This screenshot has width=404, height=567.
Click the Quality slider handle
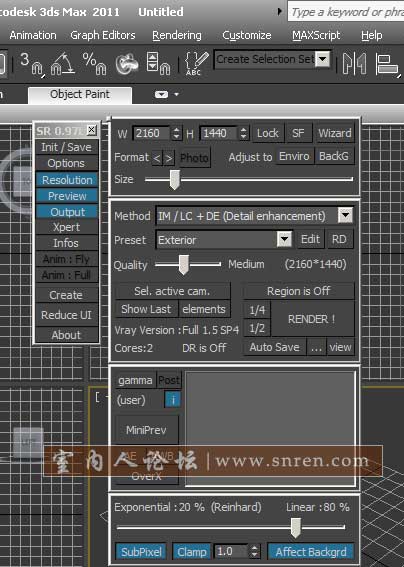pyautogui.click(x=184, y=264)
